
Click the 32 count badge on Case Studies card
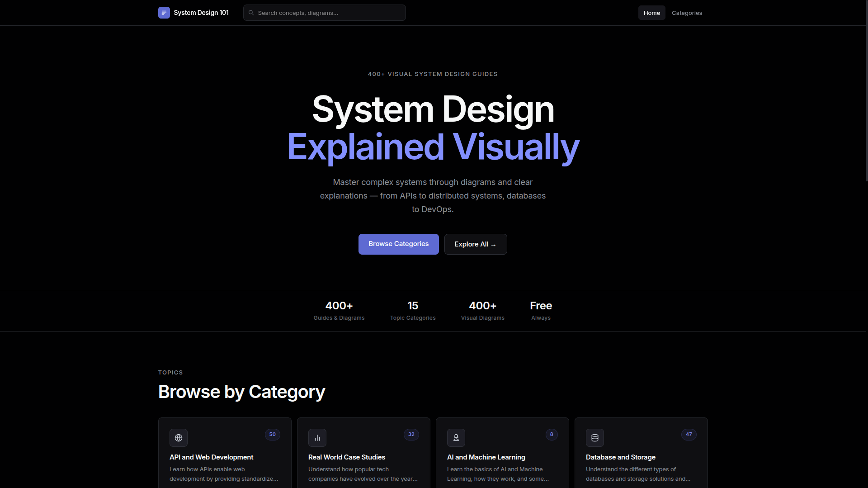point(411,434)
